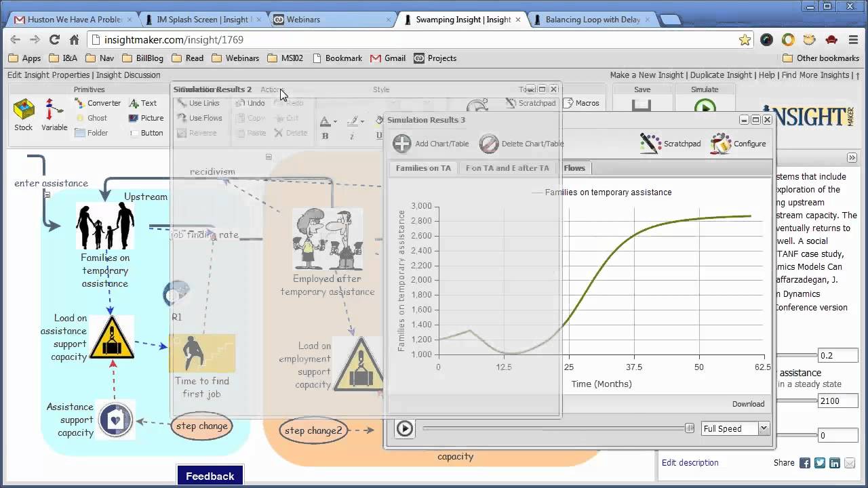Click the 0.2 value input field
This screenshot has height=488, width=868.
click(837, 356)
